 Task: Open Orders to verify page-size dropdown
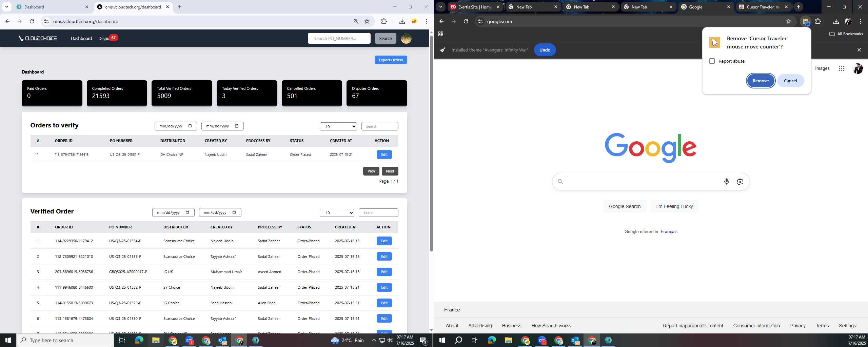(338, 126)
